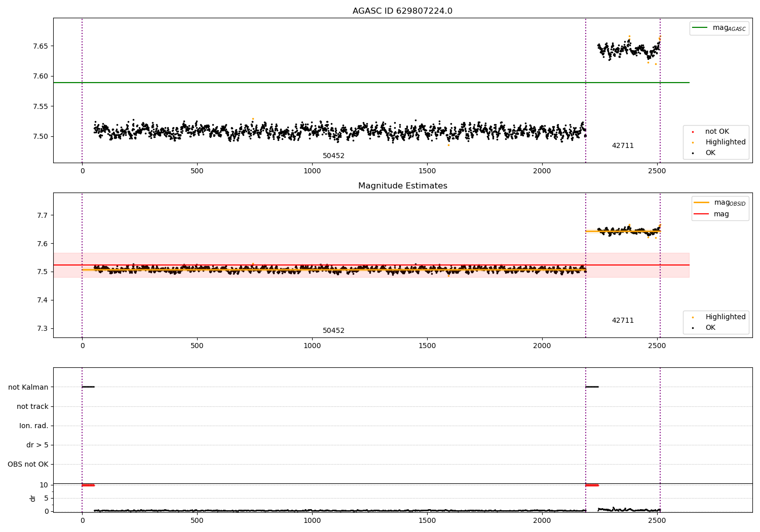Click obsid label 50452 in middle plot
760x532 pixels.
(x=333, y=331)
